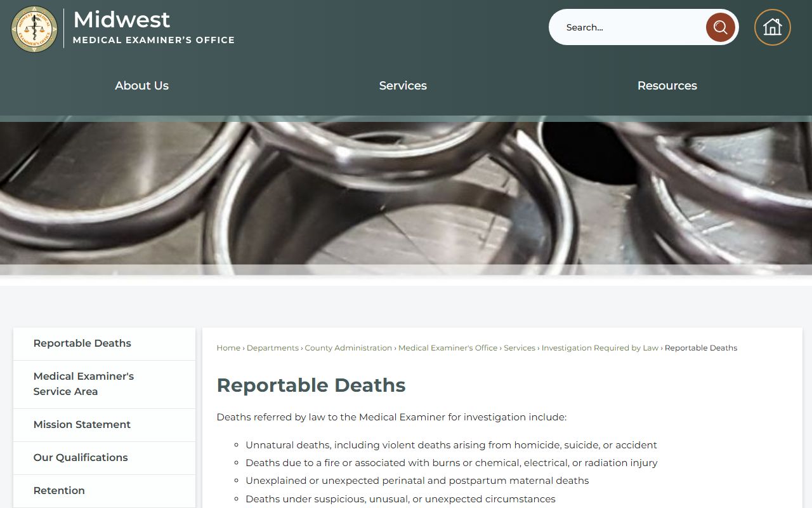This screenshot has width=812, height=508.
Task: Go to the Services breadcrumb link
Action: tap(520, 348)
